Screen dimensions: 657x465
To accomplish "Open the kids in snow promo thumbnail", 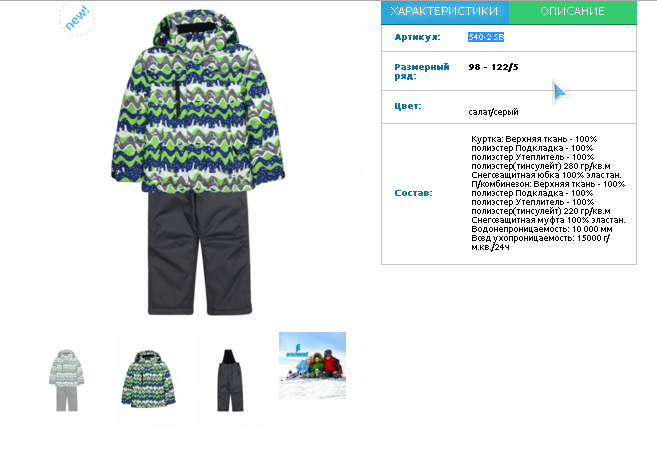I will coord(313,365).
